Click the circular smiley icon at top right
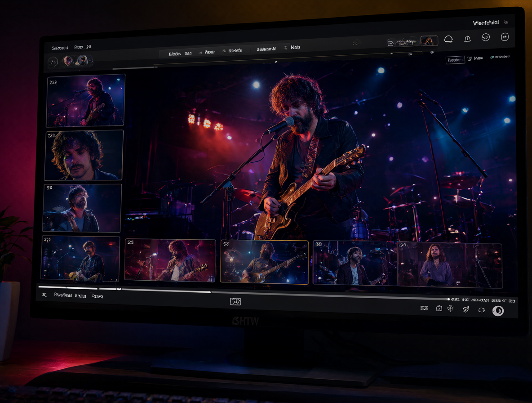The height and width of the screenshot is (403, 532). [x=486, y=37]
